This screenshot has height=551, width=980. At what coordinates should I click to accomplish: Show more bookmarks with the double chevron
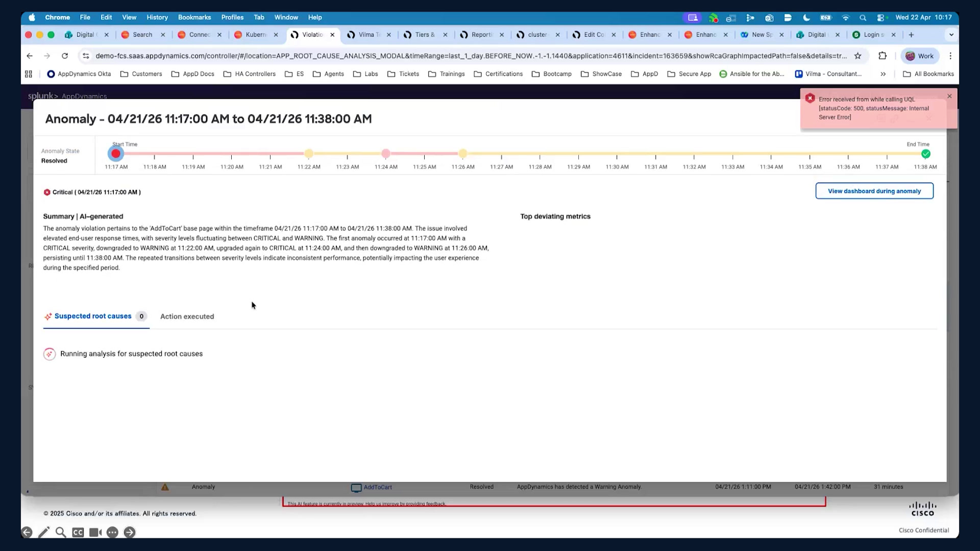click(883, 74)
